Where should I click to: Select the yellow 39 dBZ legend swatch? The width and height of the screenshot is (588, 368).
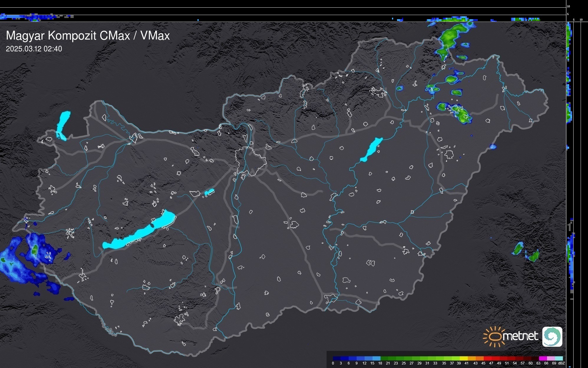tap(464, 358)
